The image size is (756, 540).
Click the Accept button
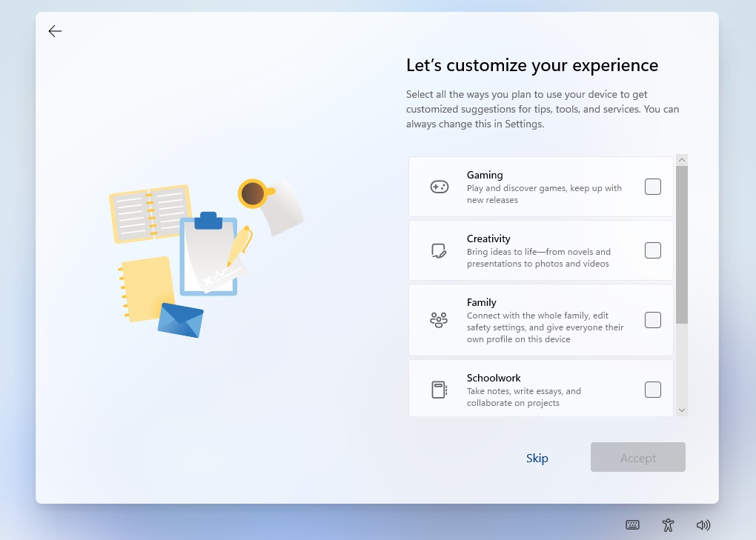[x=638, y=457]
